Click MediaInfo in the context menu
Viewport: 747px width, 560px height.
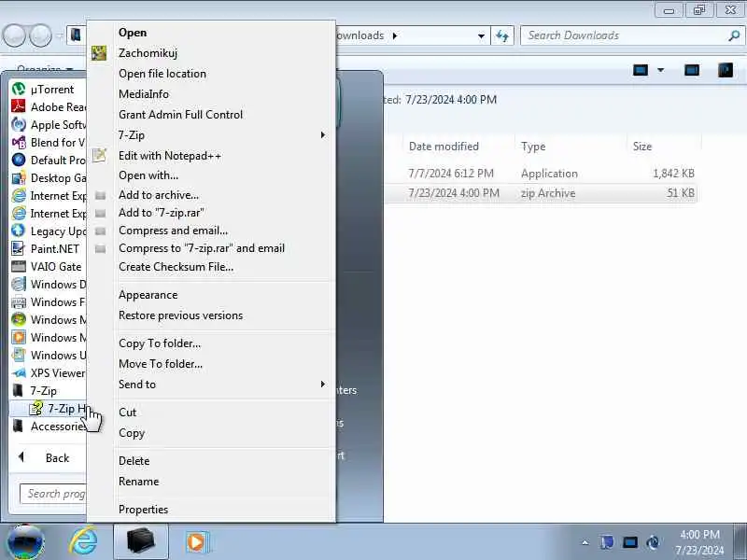tap(144, 94)
